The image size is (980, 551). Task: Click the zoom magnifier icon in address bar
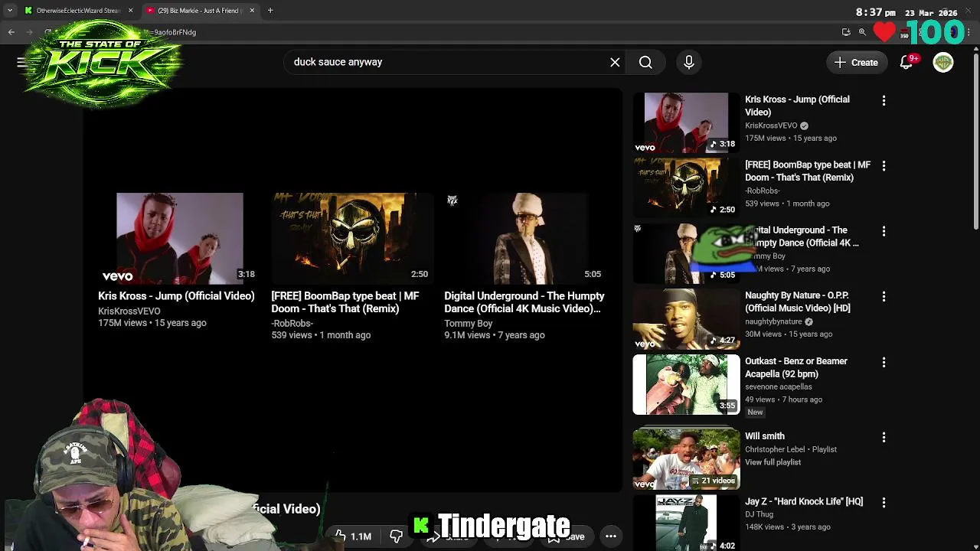(862, 32)
